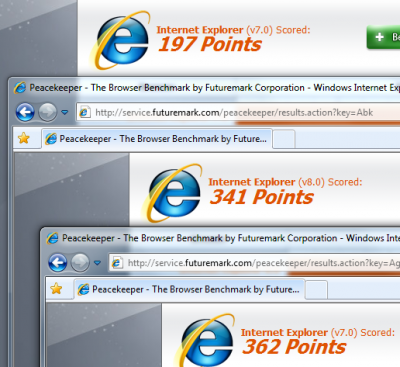Image resolution: width=400 pixels, height=367 pixels.
Task: Click 'Internet Explorer (v8.0) Scored:' text
Action: tap(285, 182)
